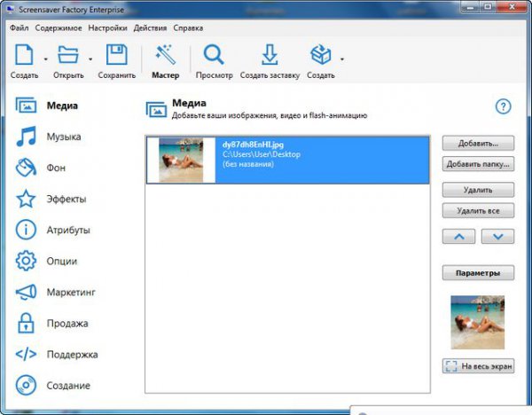This screenshot has height=415, width=532.
Task: Go to the Поддержка section label
Action: point(73,355)
